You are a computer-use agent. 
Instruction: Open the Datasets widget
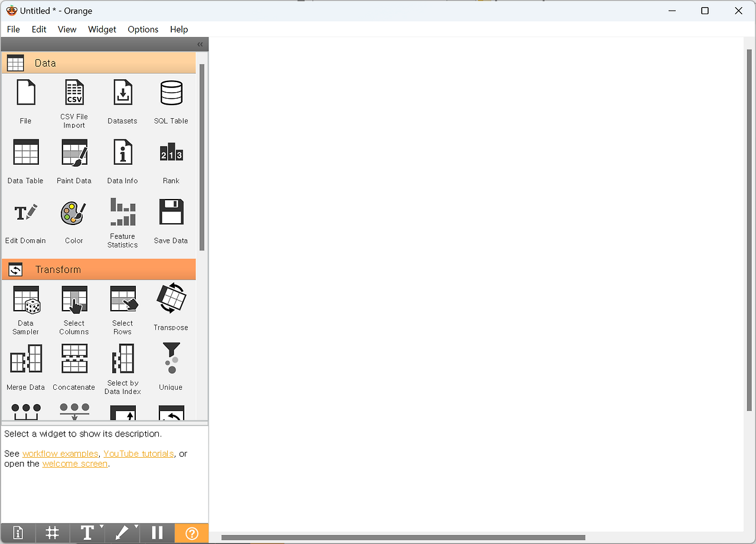click(x=123, y=93)
